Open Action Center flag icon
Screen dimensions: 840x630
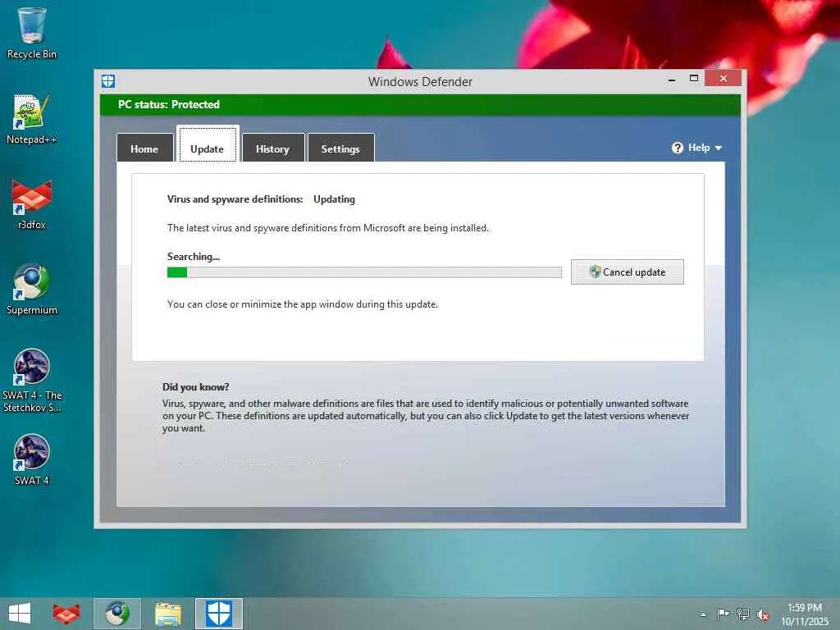coord(723,614)
